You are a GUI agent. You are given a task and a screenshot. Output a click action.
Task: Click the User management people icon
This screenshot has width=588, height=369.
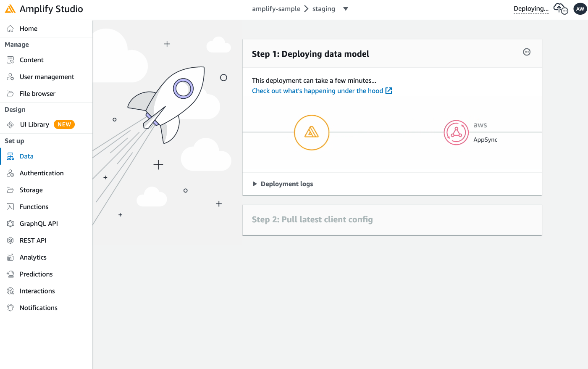click(x=10, y=77)
